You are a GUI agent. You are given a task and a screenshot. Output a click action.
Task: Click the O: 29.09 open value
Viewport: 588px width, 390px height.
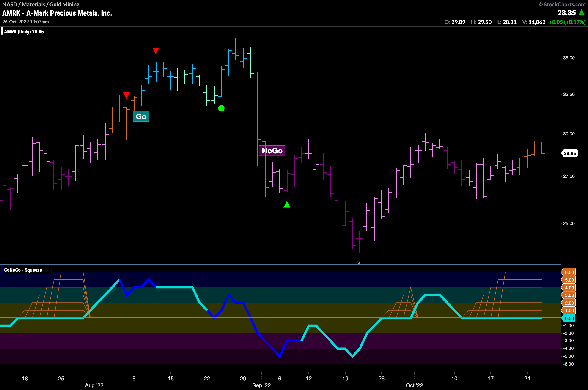pyautogui.click(x=455, y=22)
